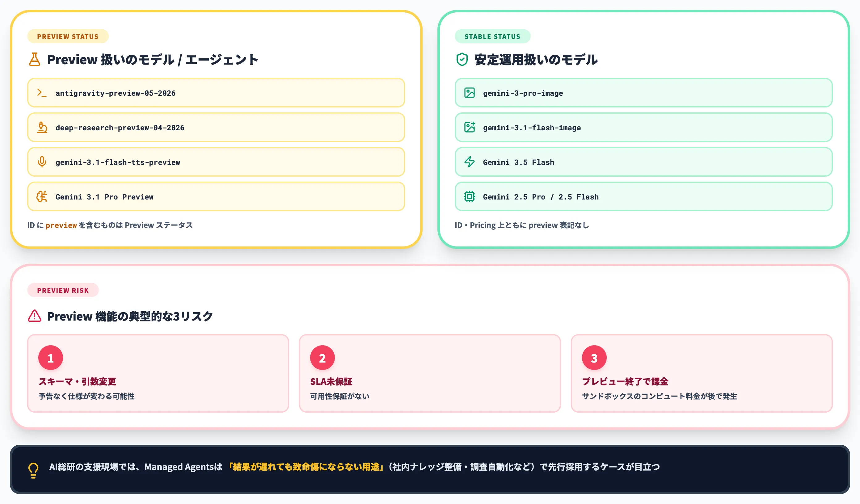This screenshot has height=504, width=860.
Task: Click the スキーマ・引数変更 risk title
Action: point(77,381)
